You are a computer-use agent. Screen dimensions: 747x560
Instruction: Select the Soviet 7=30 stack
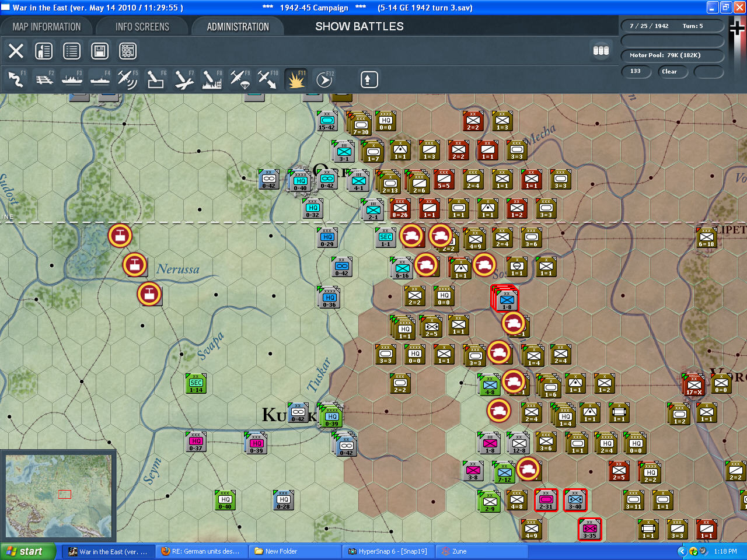(361, 124)
